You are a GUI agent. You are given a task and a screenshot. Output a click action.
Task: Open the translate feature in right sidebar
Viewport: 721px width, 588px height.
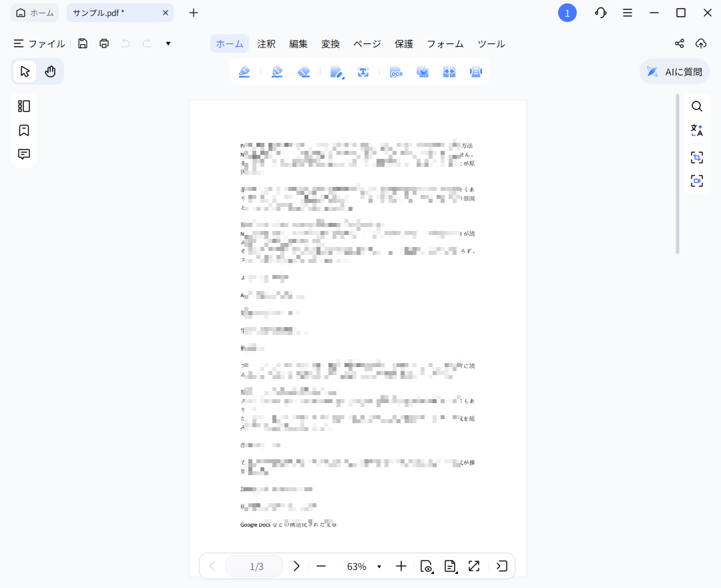coord(696,129)
